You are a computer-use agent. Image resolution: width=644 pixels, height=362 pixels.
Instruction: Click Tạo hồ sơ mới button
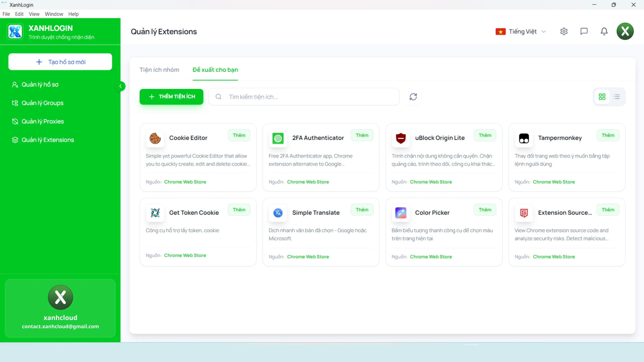[x=60, y=62]
